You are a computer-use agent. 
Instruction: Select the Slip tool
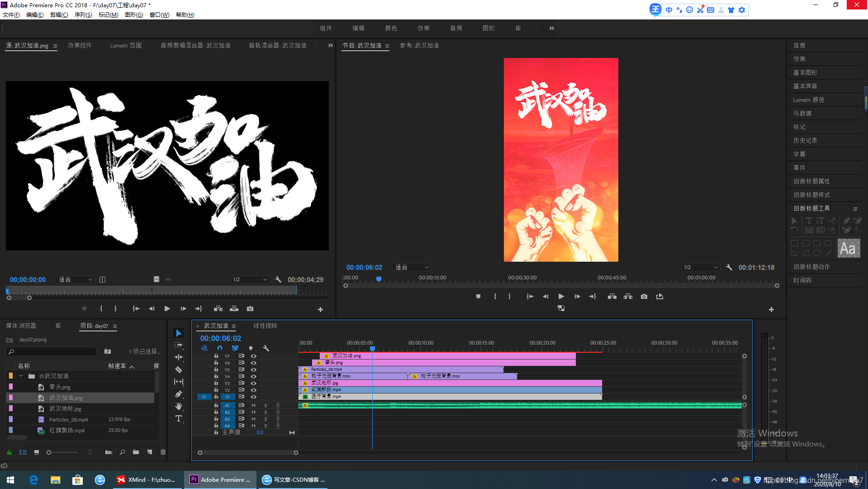click(179, 382)
